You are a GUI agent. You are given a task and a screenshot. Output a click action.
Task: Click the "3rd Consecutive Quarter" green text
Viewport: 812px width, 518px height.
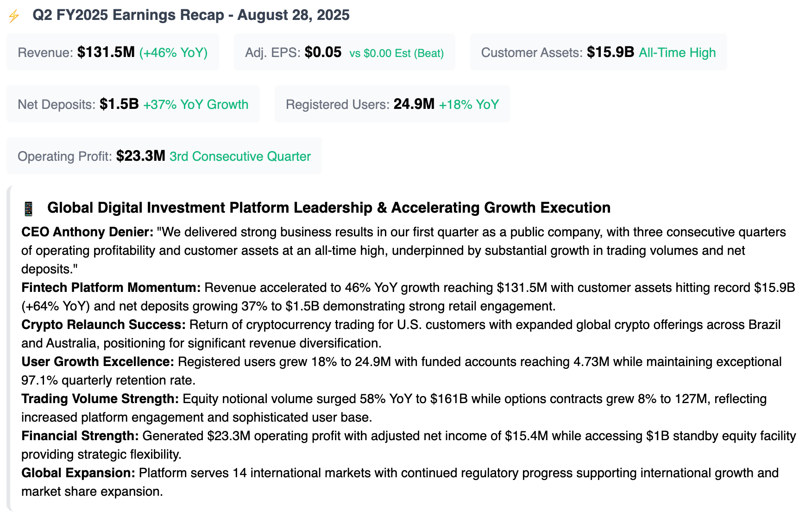tap(240, 157)
